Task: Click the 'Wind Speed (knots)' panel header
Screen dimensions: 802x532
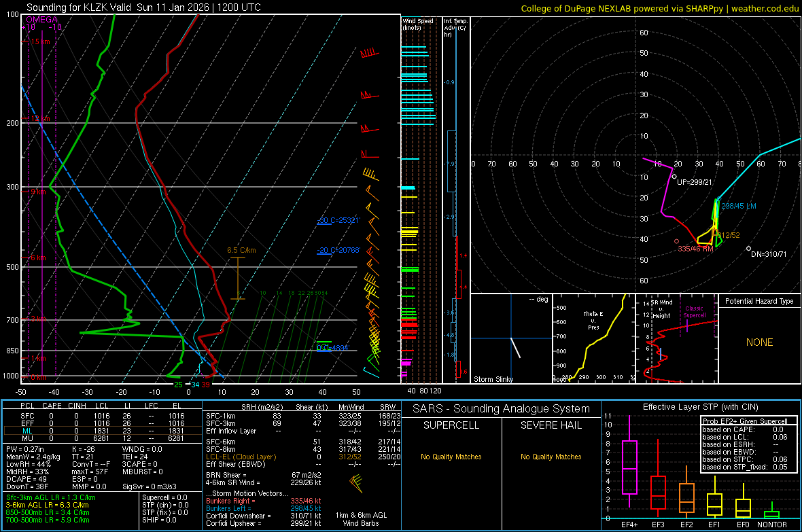Action: click(x=418, y=24)
